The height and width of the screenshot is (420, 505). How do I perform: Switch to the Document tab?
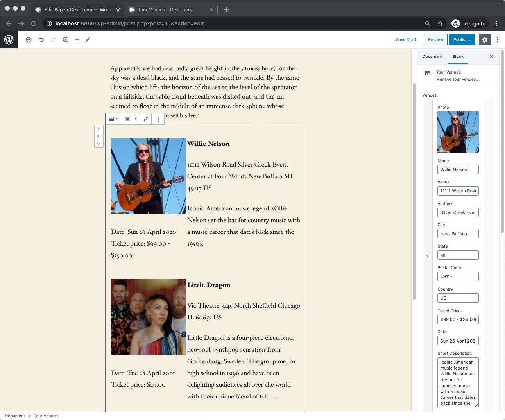coord(432,56)
